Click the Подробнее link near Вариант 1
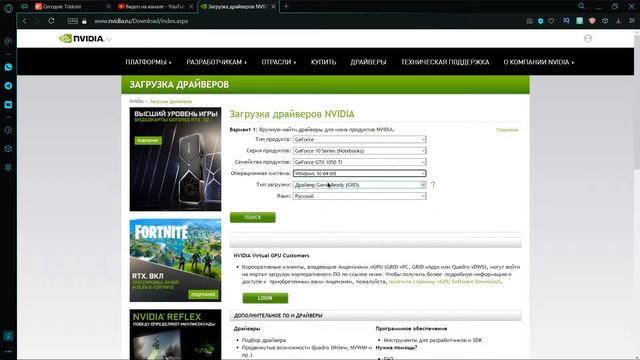 pyautogui.click(x=507, y=130)
